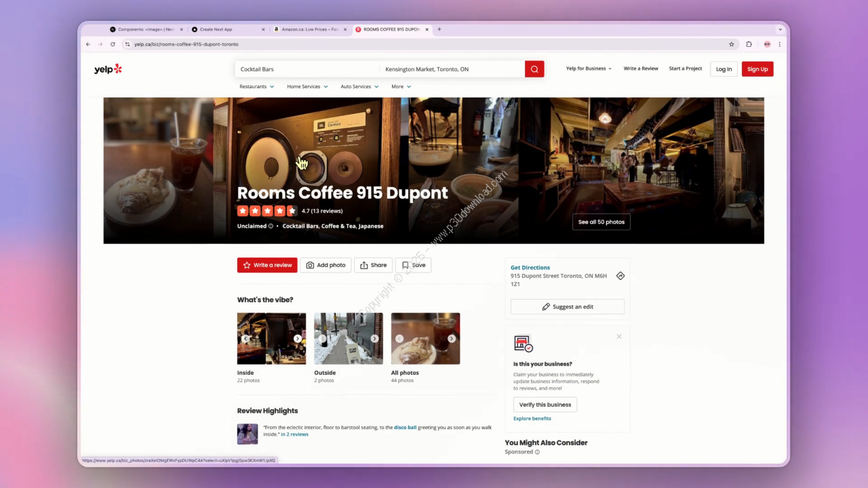Open the browser extensions puzzle icon
The image size is (868, 488).
[749, 44]
